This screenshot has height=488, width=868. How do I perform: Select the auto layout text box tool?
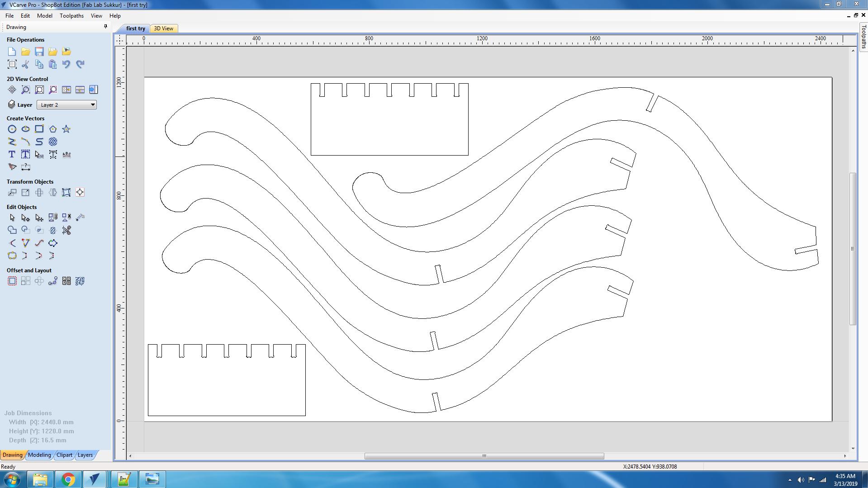[26, 155]
